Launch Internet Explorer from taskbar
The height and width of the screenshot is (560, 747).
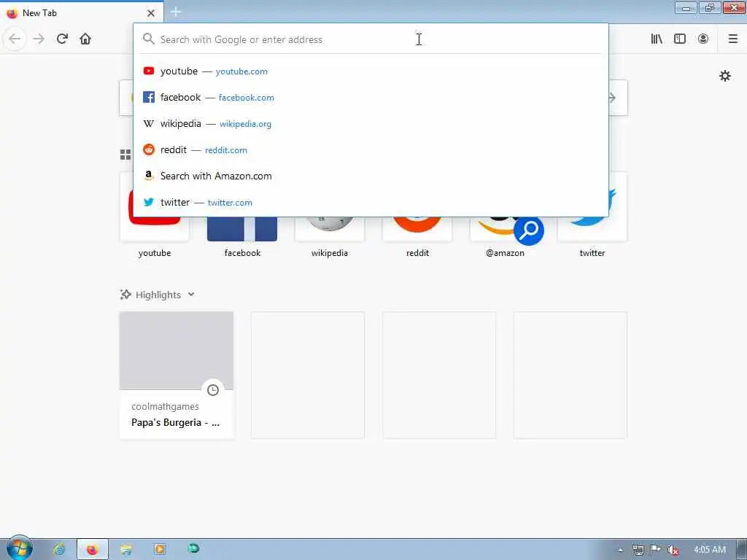[59, 549]
